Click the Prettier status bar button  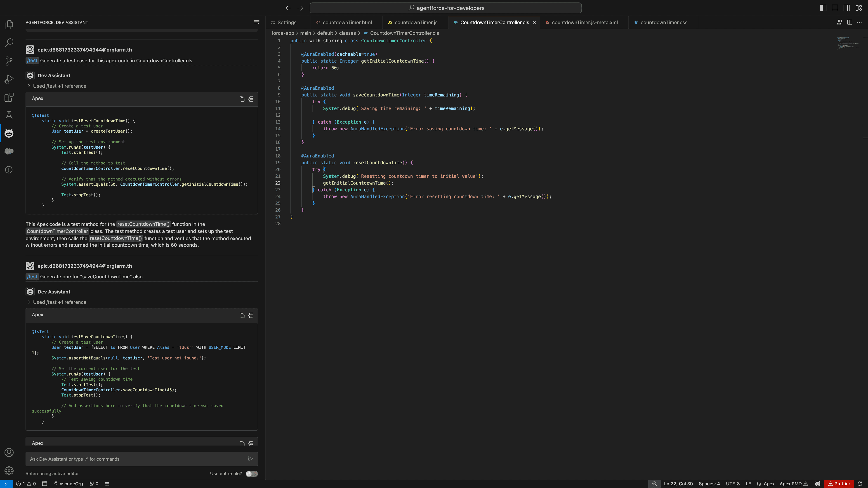839,484
